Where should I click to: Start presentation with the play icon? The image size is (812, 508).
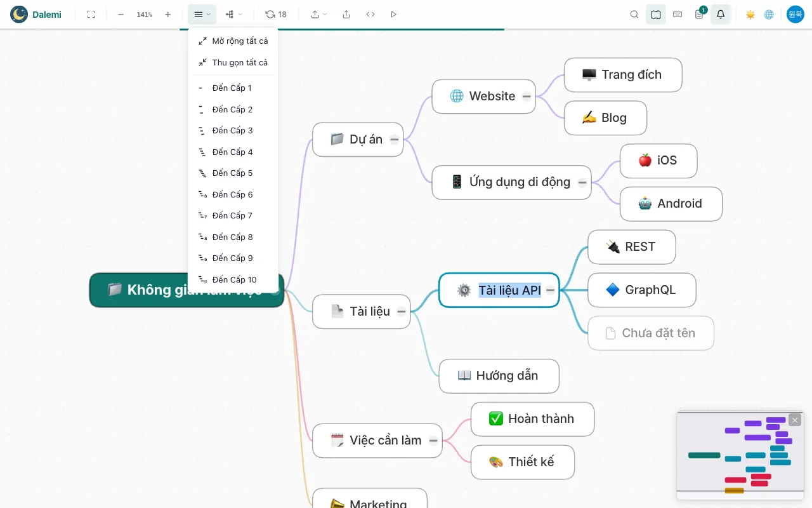394,14
